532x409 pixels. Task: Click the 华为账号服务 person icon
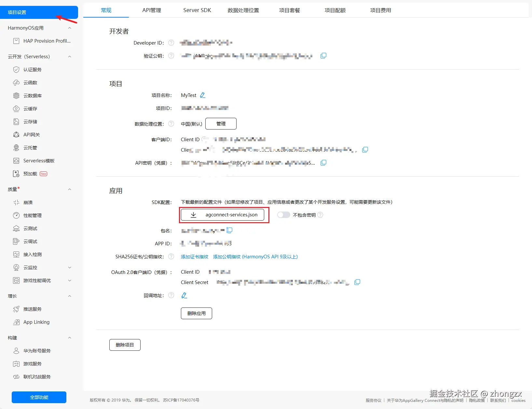click(x=16, y=351)
